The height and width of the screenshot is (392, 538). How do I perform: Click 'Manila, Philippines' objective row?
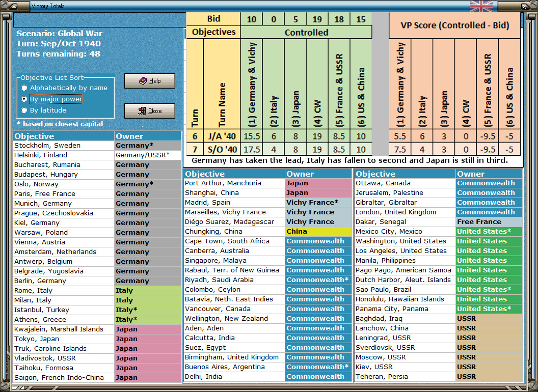point(439,260)
